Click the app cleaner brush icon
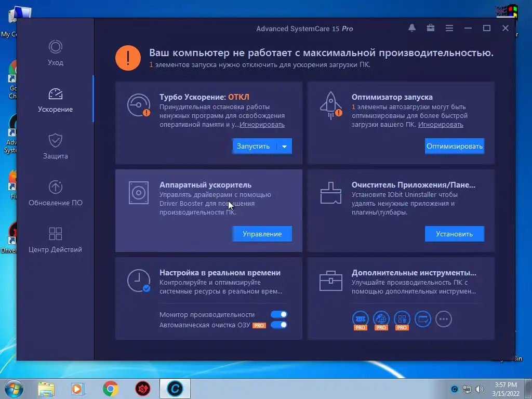This screenshot has height=399, width=532. coord(331,193)
